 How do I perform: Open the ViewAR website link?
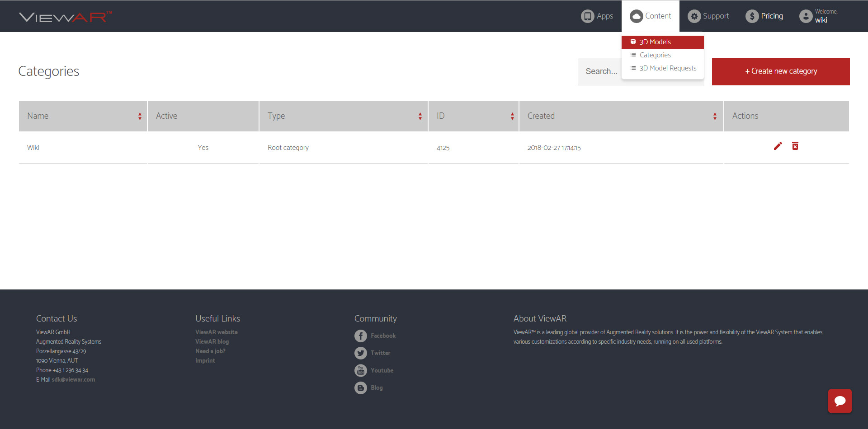coord(216,332)
